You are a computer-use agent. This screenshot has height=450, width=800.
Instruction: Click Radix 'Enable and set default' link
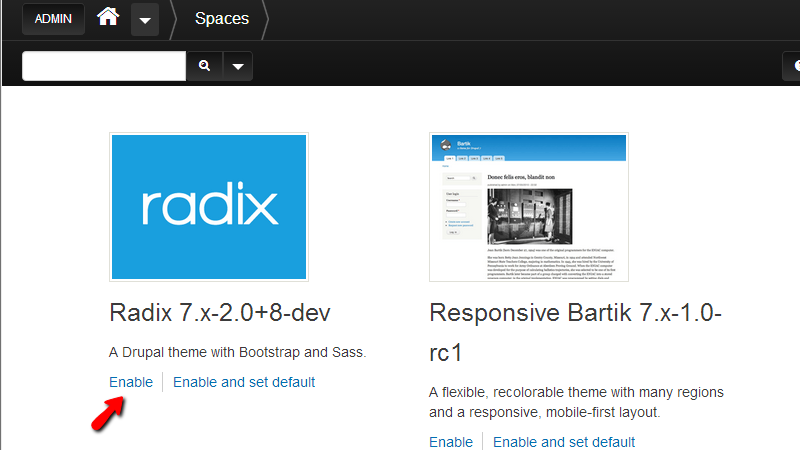(x=244, y=382)
